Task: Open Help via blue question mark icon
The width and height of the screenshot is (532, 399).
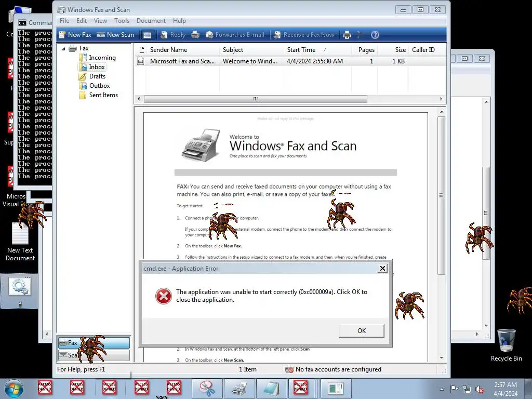Action: pos(375,35)
